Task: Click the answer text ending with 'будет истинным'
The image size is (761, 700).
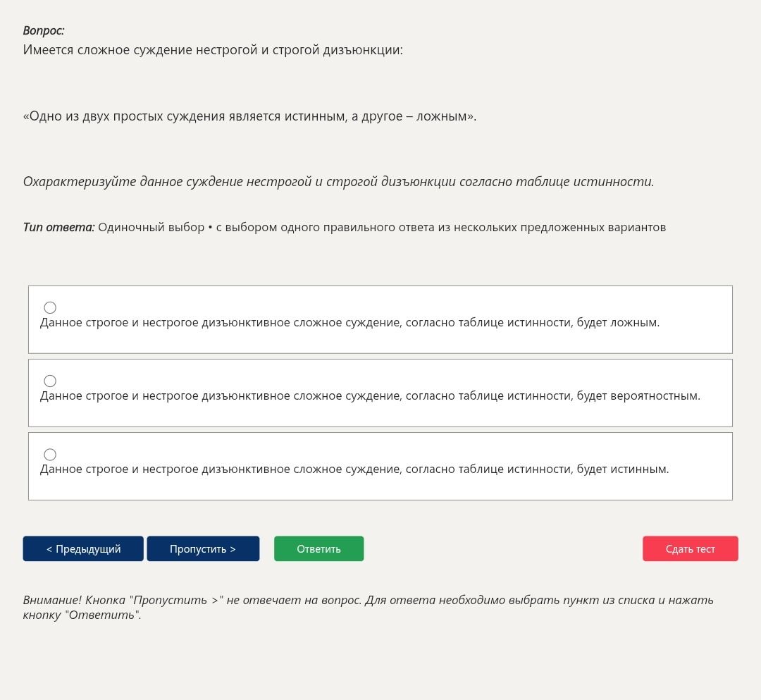Action: 354,469
